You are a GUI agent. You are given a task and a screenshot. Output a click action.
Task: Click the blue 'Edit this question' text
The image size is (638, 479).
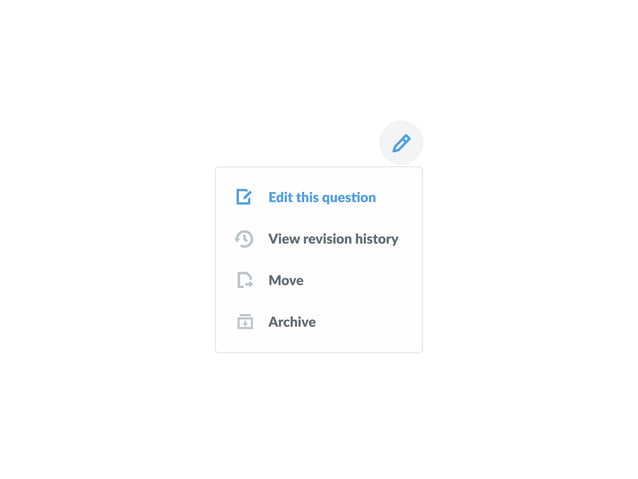pyautogui.click(x=322, y=197)
